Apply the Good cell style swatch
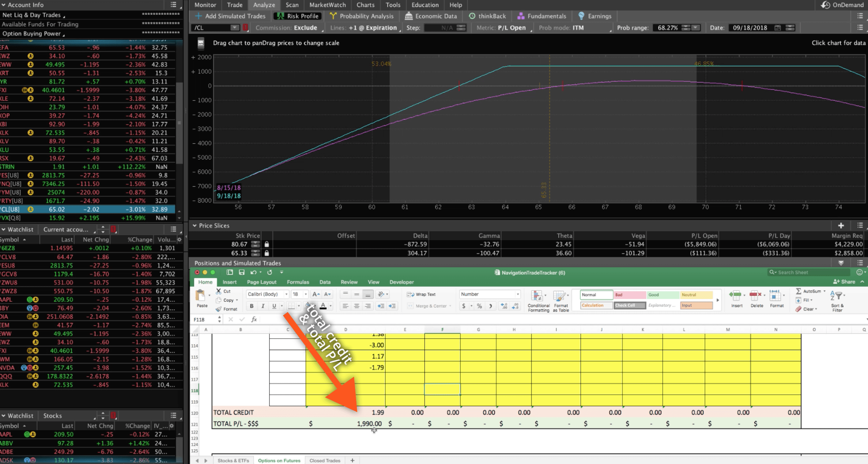 tap(663, 295)
